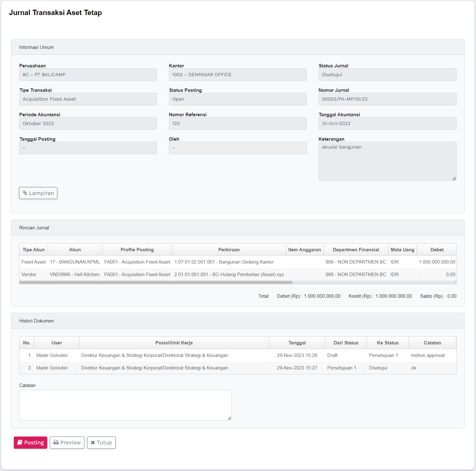Click the Posting button

click(x=30, y=442)
